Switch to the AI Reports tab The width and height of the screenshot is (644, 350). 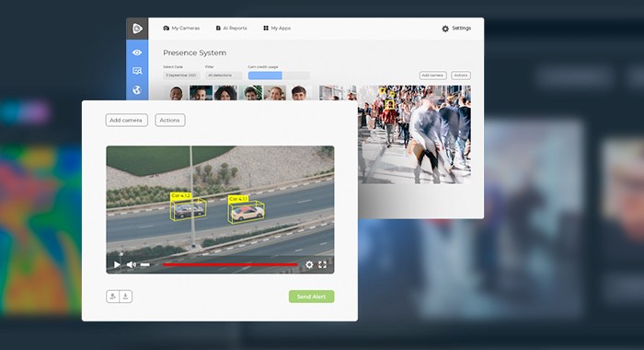(231, 28)
